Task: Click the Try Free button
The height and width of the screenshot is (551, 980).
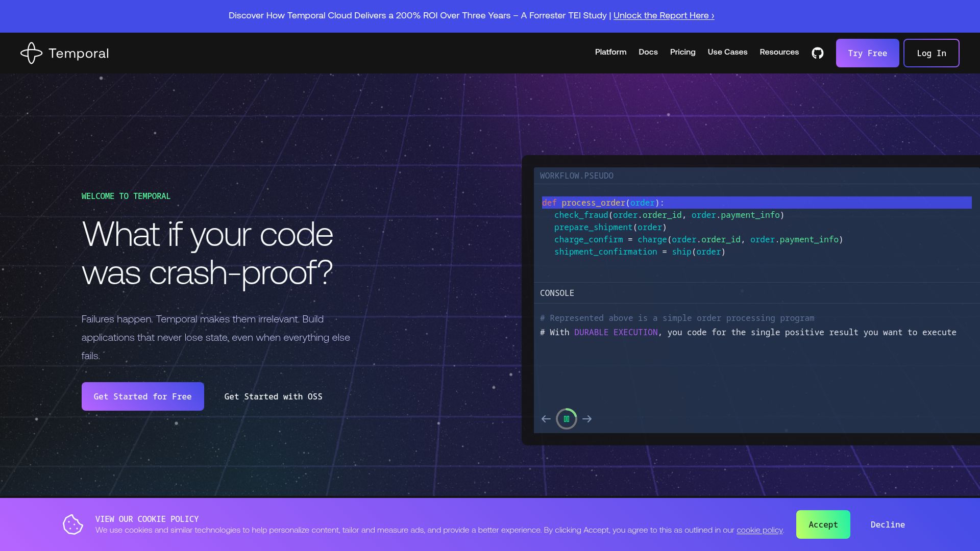Action: coord(867,53)
